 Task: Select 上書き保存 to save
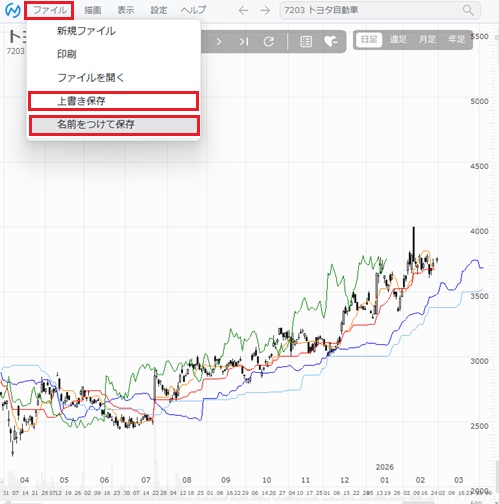point(113,101)
